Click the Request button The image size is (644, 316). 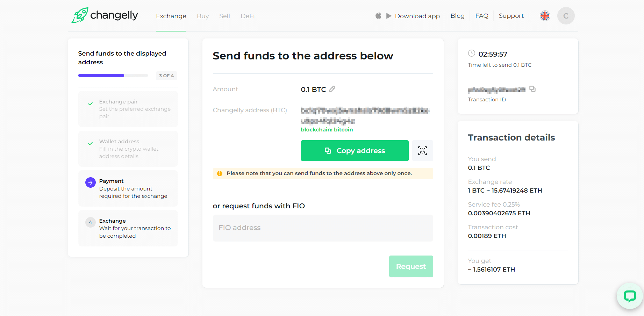click(x=411, y=266)
